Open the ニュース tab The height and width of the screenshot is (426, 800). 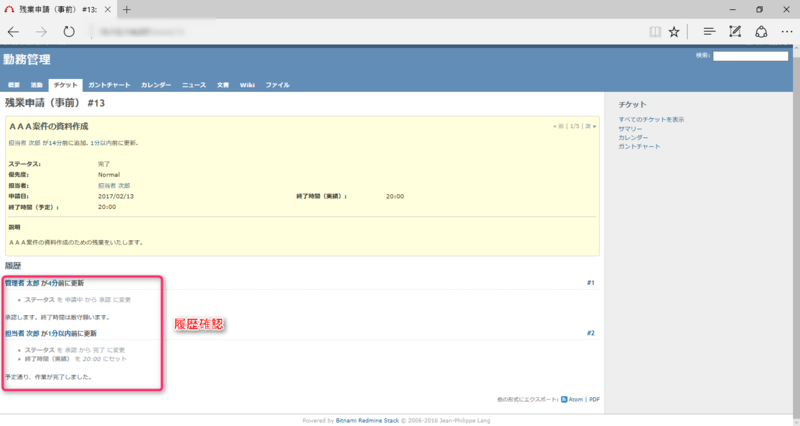coord(194,85)
